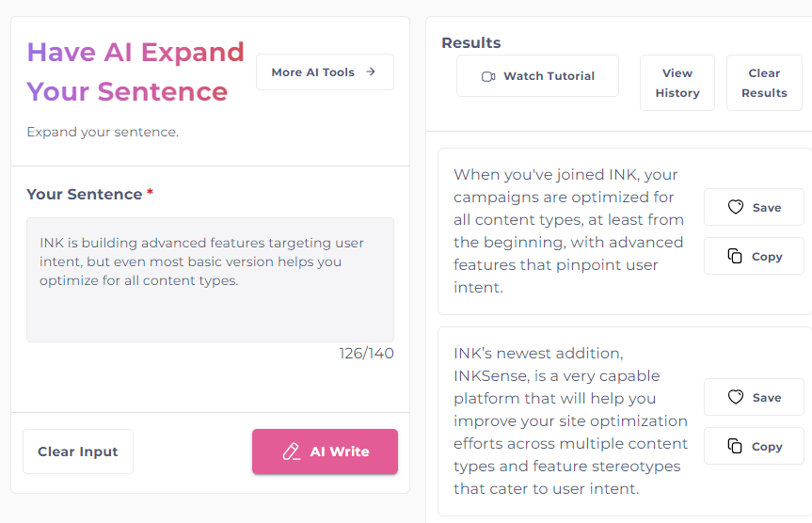Click the Results heading
The image size is (812, 523).
pos(470,43)
